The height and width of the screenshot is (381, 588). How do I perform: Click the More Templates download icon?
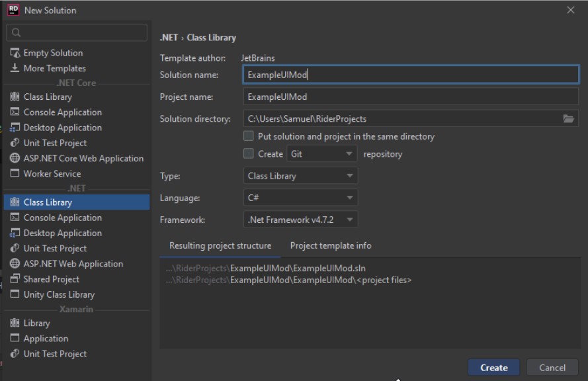click(15, 68)
